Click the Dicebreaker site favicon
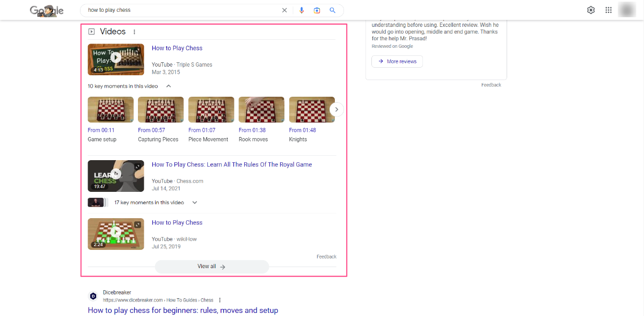This screenshot has height=316, width=644. click(93, 296)
